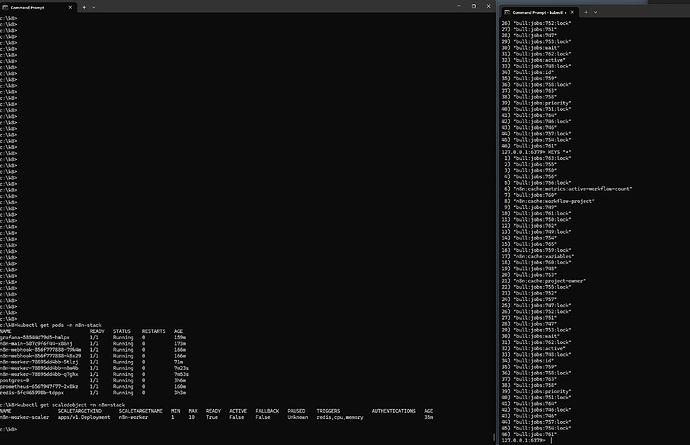Click the terminal icon on right kubectl tab
The width and height of the screenshot is (690, 445).
pyautogui.click(x=507, y=12)
